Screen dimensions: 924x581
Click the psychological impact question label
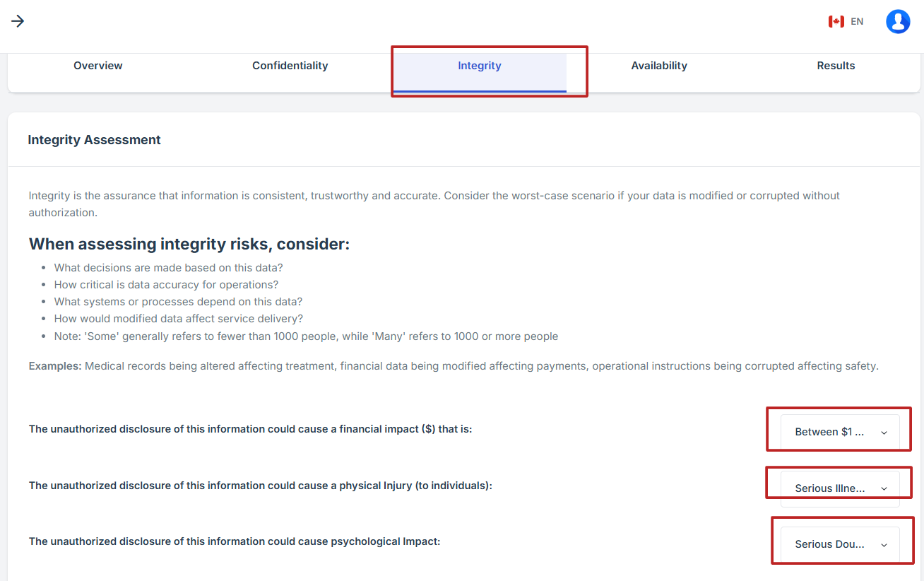pos(234,541)
